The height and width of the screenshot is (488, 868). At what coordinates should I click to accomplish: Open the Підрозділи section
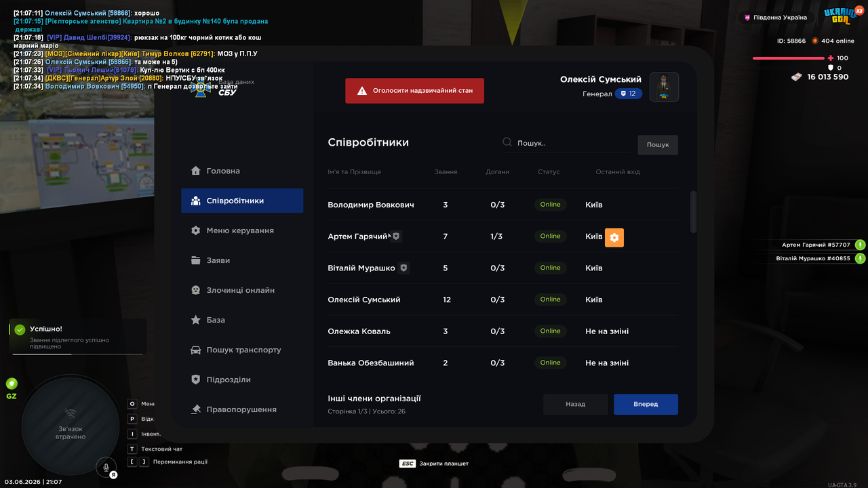[x=242, y=380]
